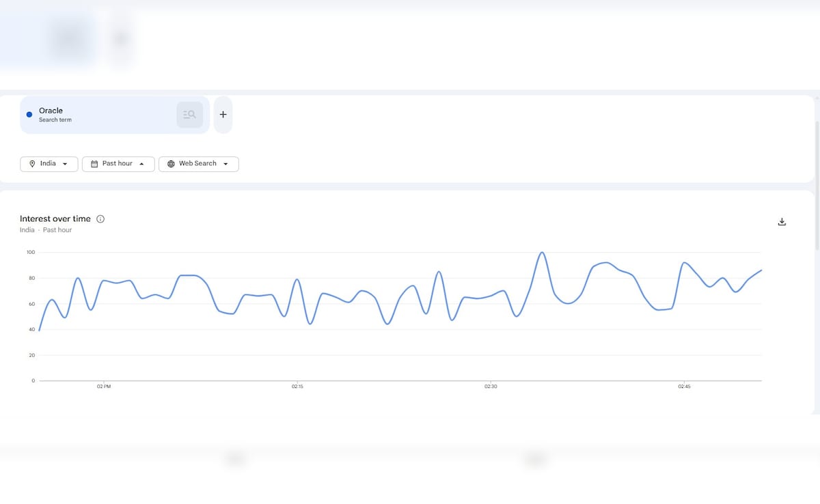Expand the India region dropdown arrow
Viewport: 820px width, 504px height.
pyautogui.click(x=65, y=164)
